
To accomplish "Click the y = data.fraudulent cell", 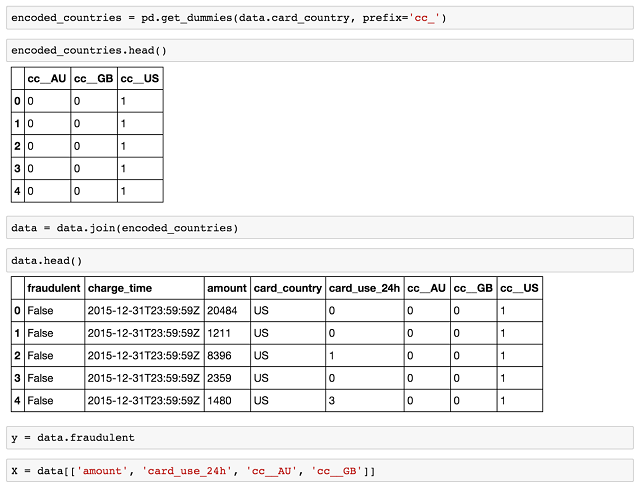I will 320,438.
